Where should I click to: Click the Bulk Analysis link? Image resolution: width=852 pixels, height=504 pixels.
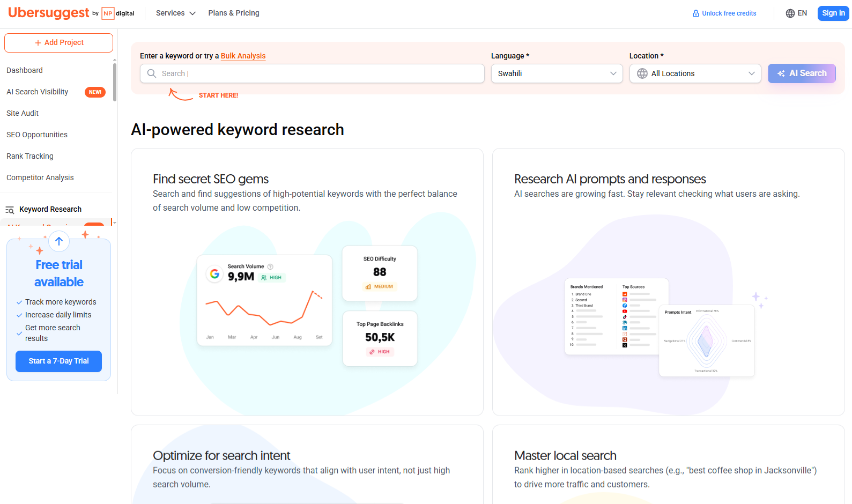click(243, 56)
